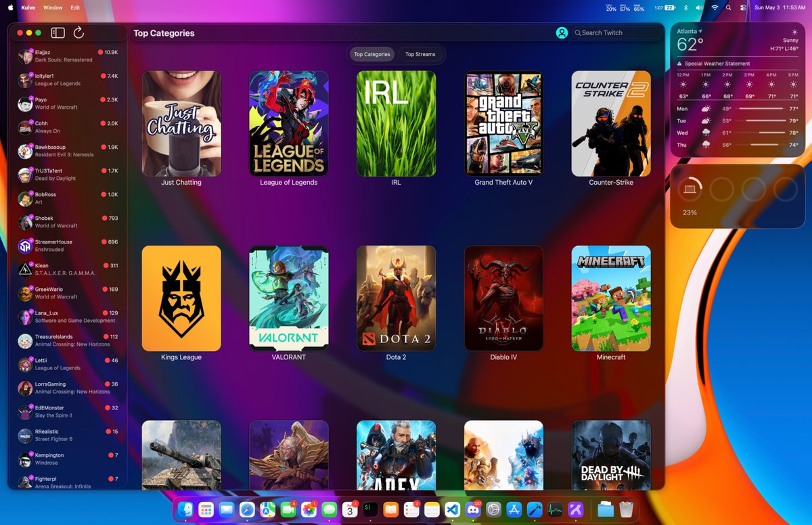Viewport: 812px width, 525px height.
Task: Click the StreamerHouse avatar icon
Action: [x=25, y=246]
